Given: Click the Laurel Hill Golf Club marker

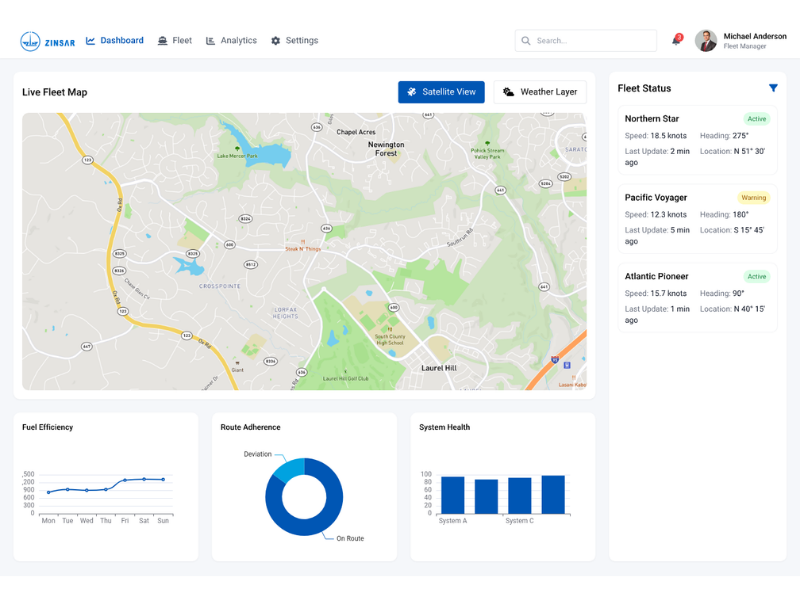Looking at the screenshot, I should click(x=345, y=372).
